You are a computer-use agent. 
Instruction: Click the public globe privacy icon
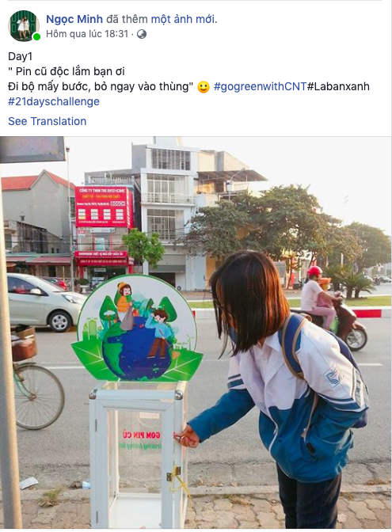click(x=142, y=34)
